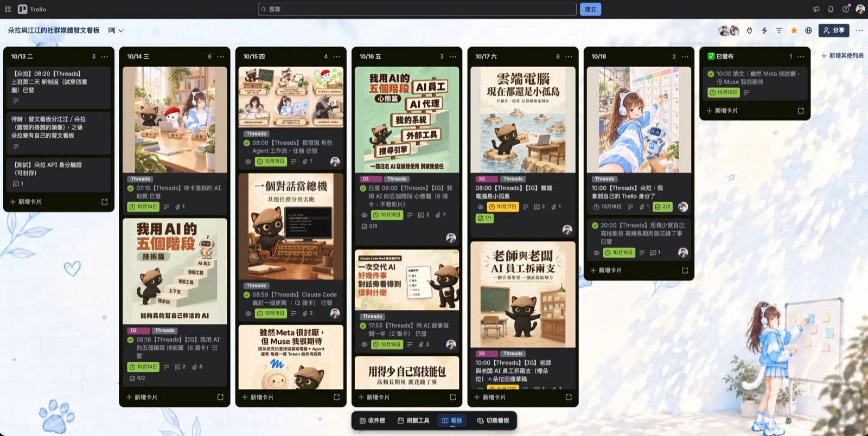Create card from template in 已發布 list
Image resolution: width=868 pixels, height=436 pixels.
point(801,111)
